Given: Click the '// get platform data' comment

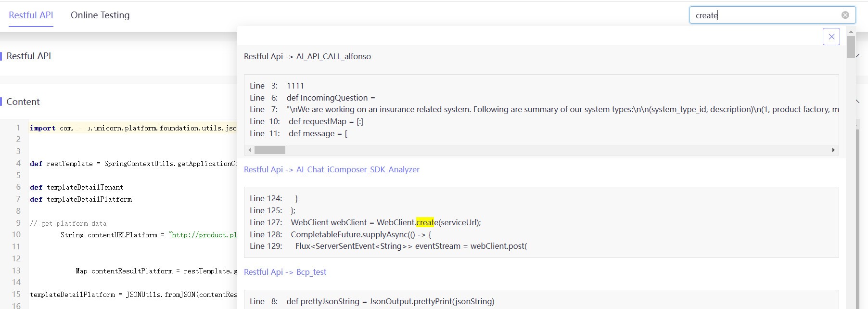Looking at the screenshot, I should (x=68, y=223).
